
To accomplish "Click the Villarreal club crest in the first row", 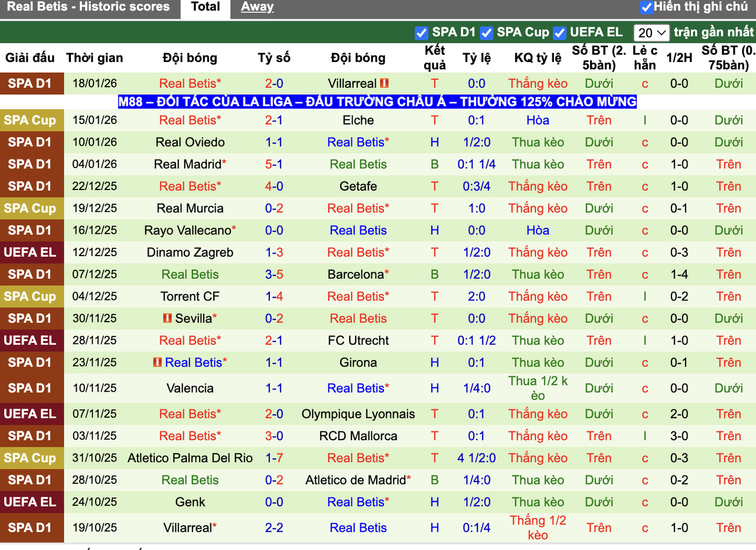I will pyautogui.click(x=384, y=83).
